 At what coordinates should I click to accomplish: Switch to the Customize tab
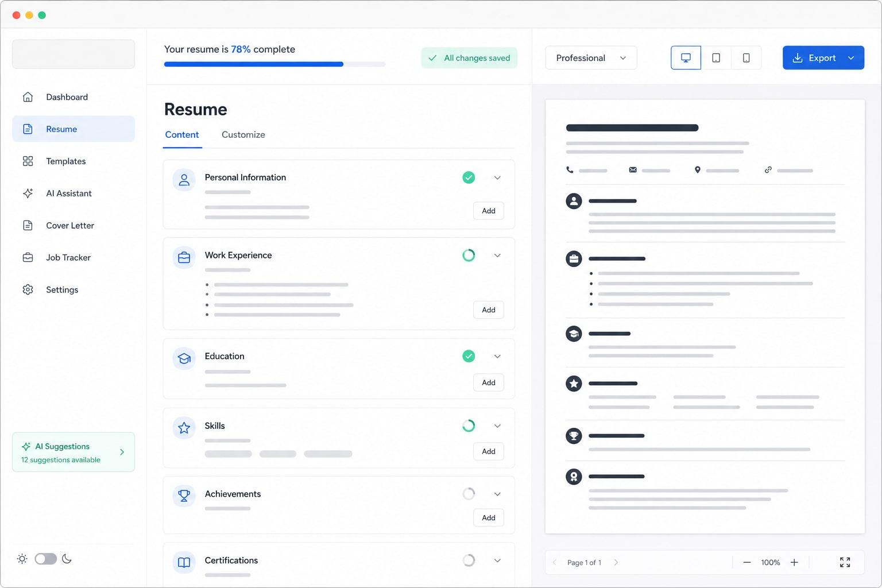pyautogui.click(x=243, y=135)
